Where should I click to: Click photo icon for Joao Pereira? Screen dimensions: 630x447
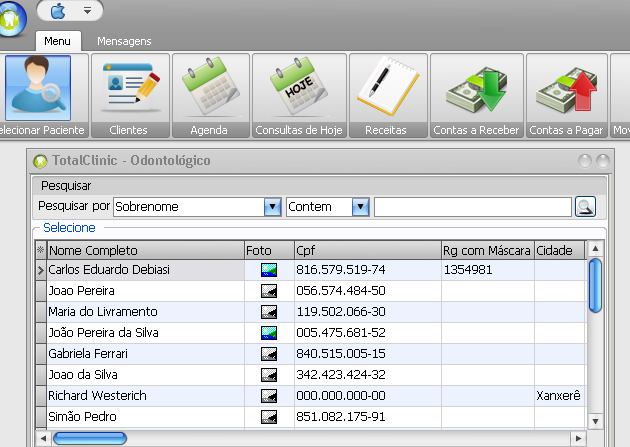click(269, 291)
